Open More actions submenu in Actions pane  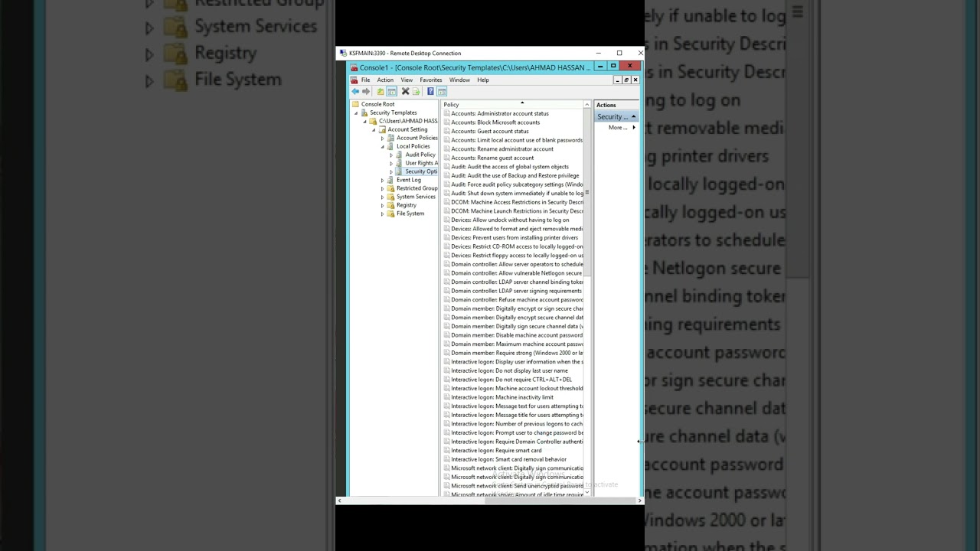(622, 127)
